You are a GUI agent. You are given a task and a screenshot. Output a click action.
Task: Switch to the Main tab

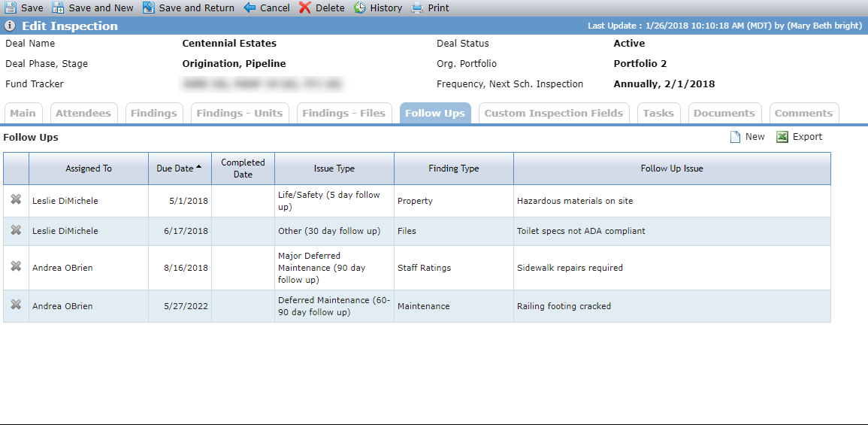tap(23, 113)
